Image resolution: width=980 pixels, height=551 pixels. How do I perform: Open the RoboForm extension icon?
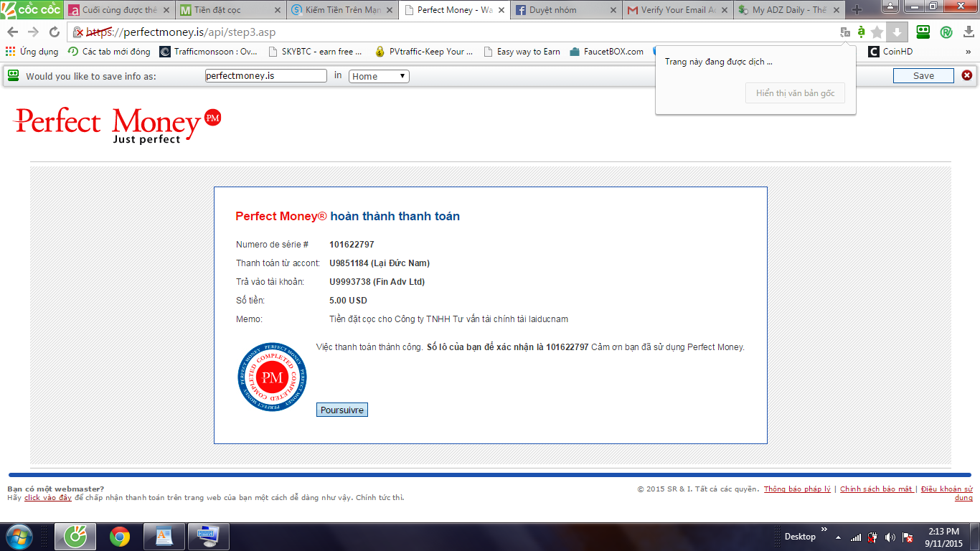click(923, 32)
